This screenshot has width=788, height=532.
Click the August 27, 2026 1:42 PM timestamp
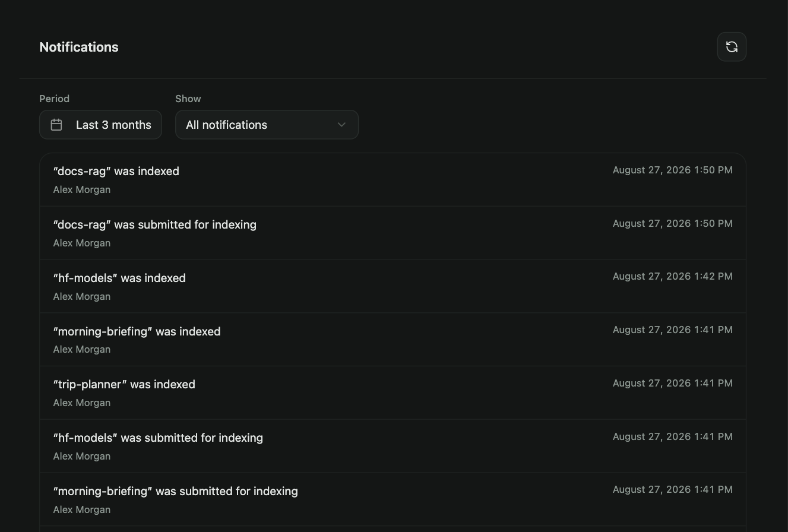pyautogui.click(x=673, y=276)
